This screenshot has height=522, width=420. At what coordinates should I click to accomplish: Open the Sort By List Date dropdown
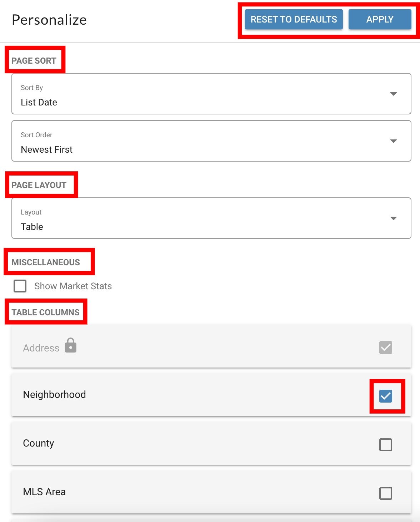(211, 94)
